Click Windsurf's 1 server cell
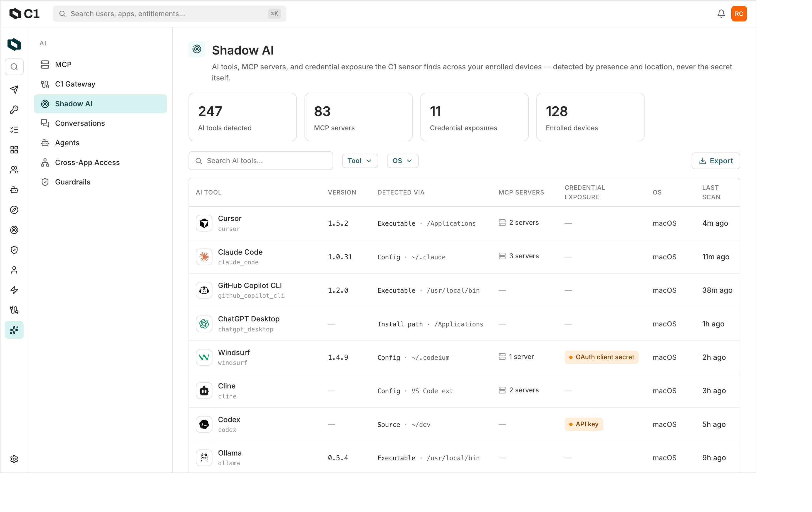 [x=516, y=357]
